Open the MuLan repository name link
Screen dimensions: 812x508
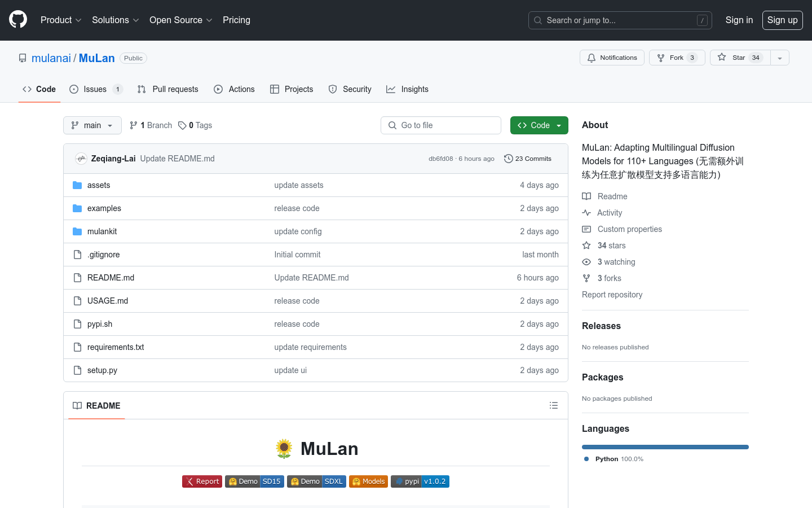click(97, 58)
